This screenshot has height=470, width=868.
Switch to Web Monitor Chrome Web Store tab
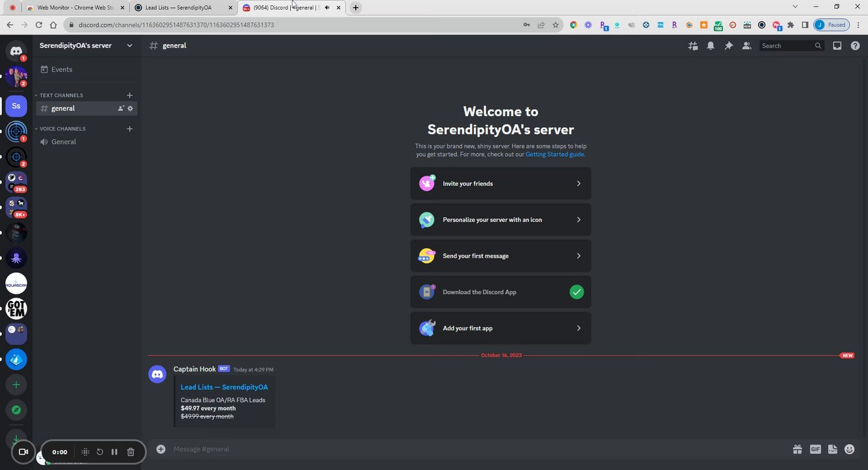click(75, 8)
